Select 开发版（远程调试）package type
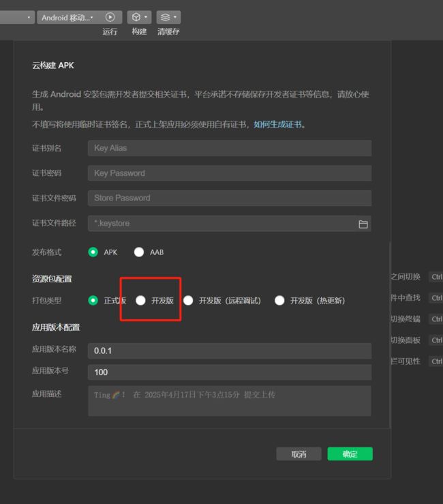The height and width of the screenshot is (504, 443). click(x=188, y=301)
